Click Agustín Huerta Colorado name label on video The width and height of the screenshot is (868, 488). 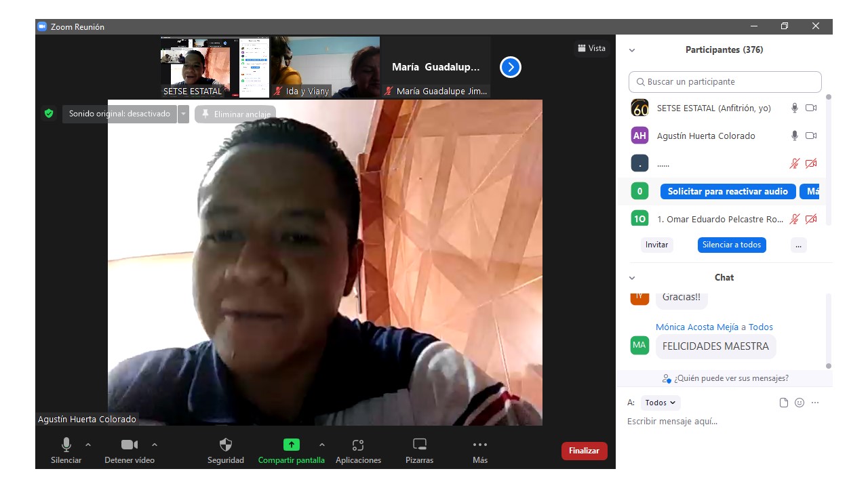[87, 420]
